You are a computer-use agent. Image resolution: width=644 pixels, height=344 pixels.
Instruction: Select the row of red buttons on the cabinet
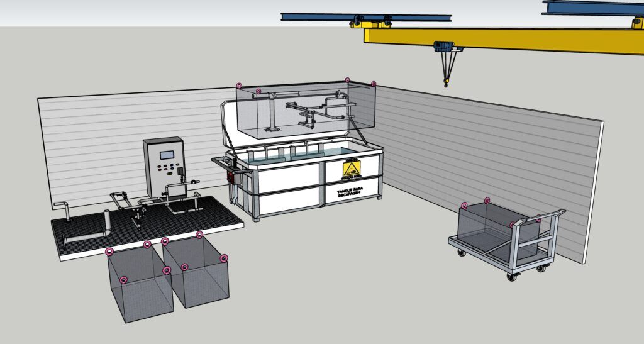(165, 167)
